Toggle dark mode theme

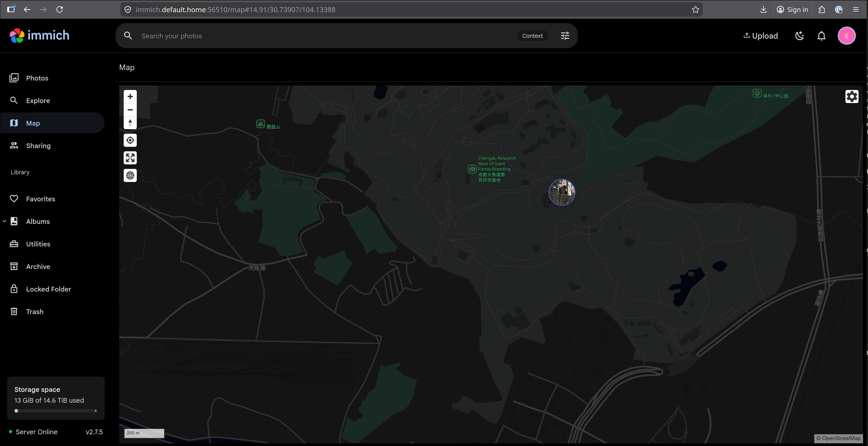[799, 36]
